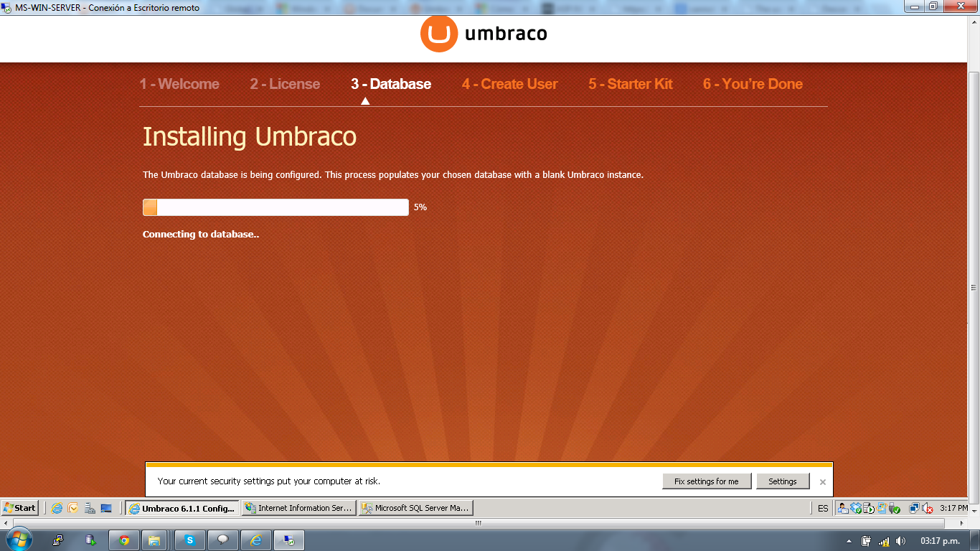Screen dimensions: 980x551
Task: Open the chat bubble app in local taskbar
Action: click(x=222, y=540)
